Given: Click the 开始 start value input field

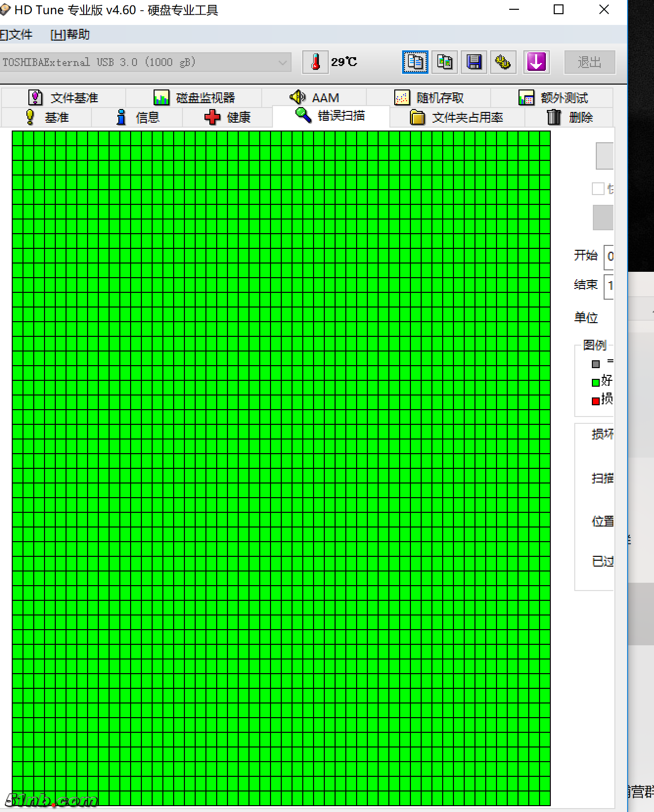Looking at the screenshot, I should coord(609,257).
